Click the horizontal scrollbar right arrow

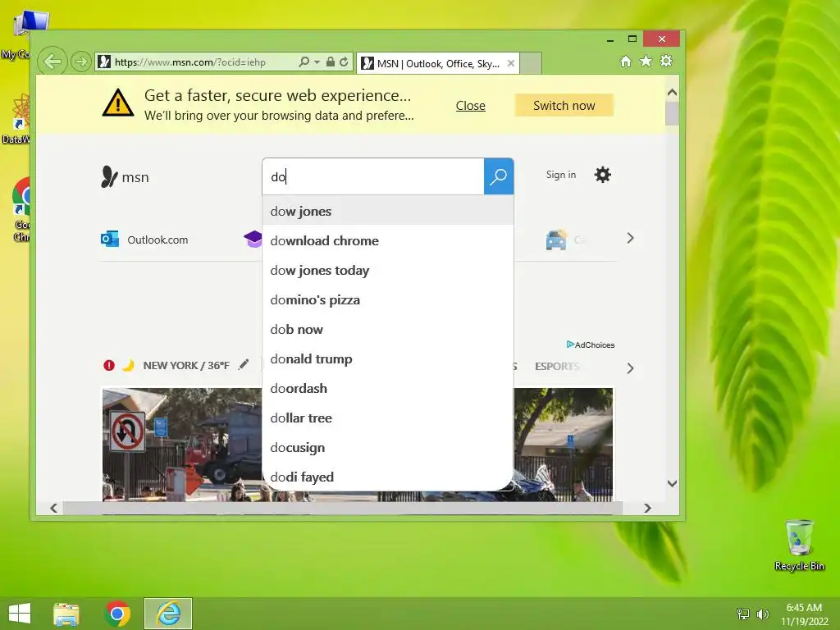tap(647, 508)
